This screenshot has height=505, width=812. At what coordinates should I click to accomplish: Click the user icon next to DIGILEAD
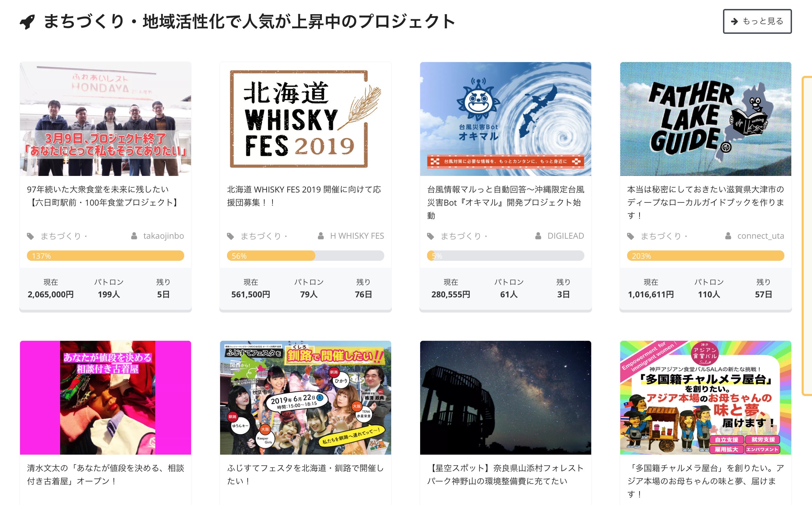538,236
